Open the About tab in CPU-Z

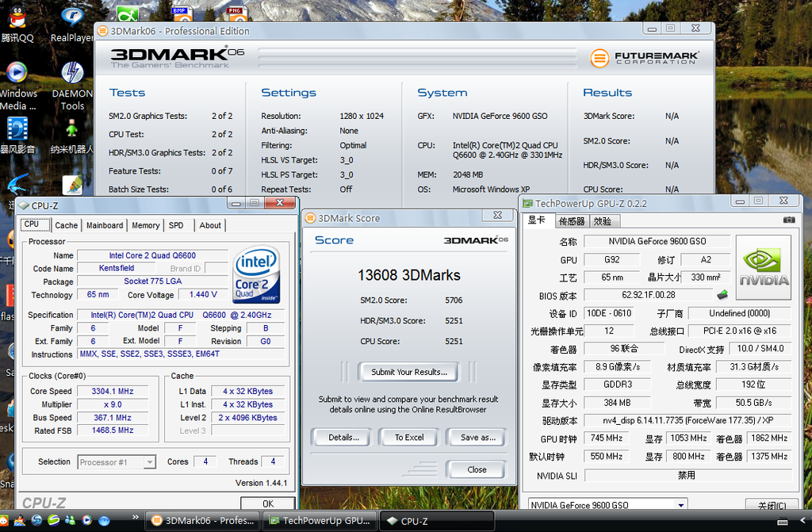point(210,225)
